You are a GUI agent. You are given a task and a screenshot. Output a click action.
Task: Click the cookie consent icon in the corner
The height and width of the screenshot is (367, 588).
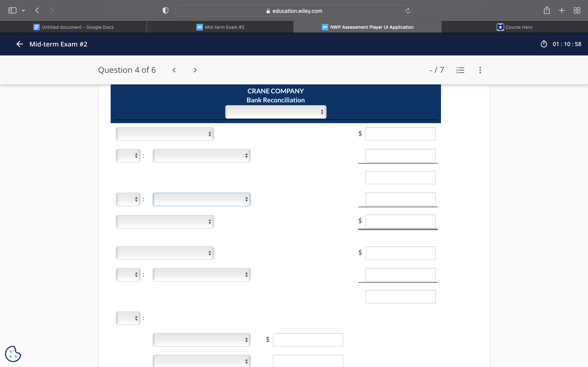(13, 354)
